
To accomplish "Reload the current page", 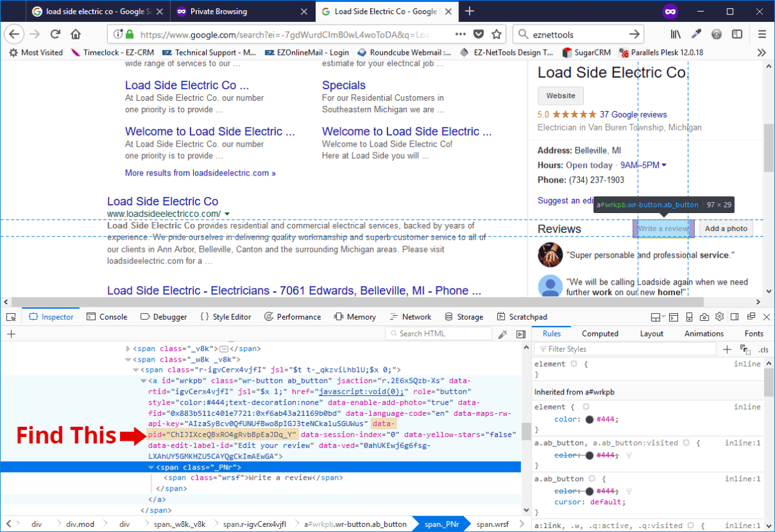I will [x=56, y=34].
